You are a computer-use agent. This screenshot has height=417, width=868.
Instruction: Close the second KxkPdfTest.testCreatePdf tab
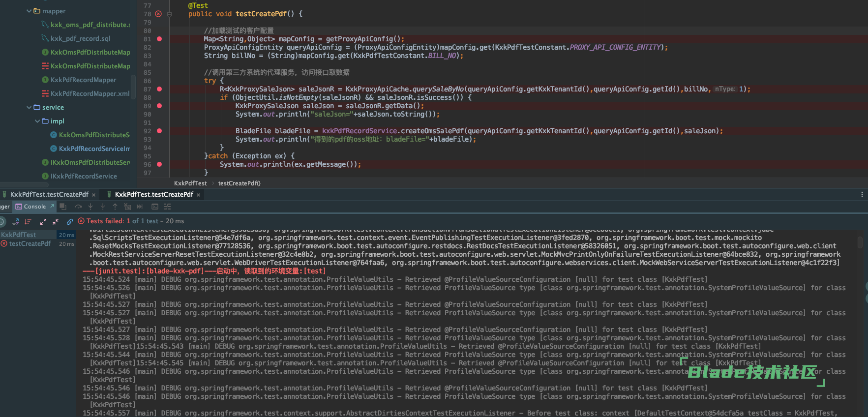click(198, 195)
